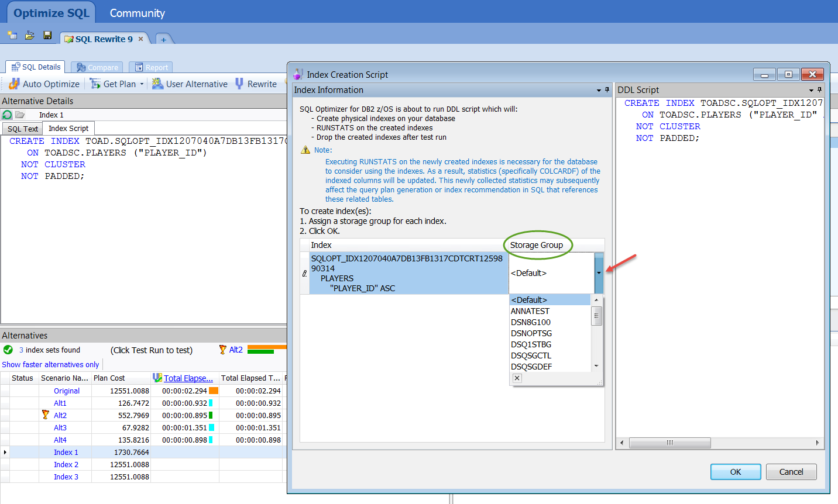Switch to the SQL Text tab
The width and height of the screenshot is (838, 504).
pos(23,129)
